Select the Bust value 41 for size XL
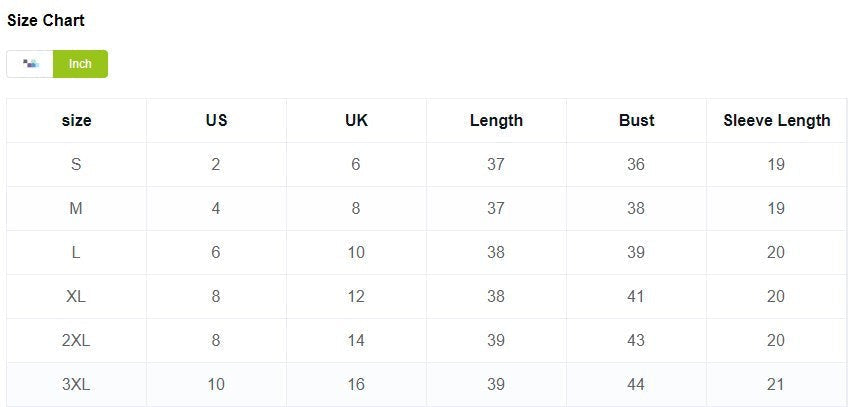The width and height of the screenshot is (854, 407). coord(636,296)
